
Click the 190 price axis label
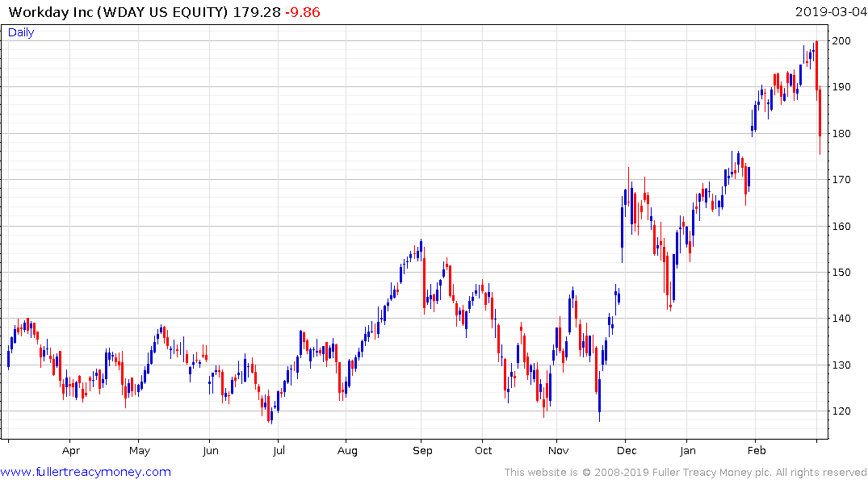[x=841, y=87]
